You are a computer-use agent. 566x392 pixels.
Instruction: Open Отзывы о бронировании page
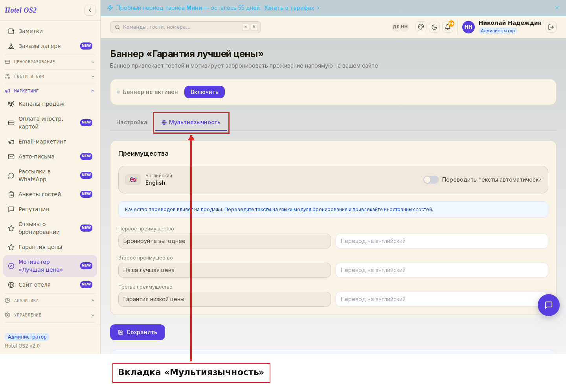click(50, 228)
